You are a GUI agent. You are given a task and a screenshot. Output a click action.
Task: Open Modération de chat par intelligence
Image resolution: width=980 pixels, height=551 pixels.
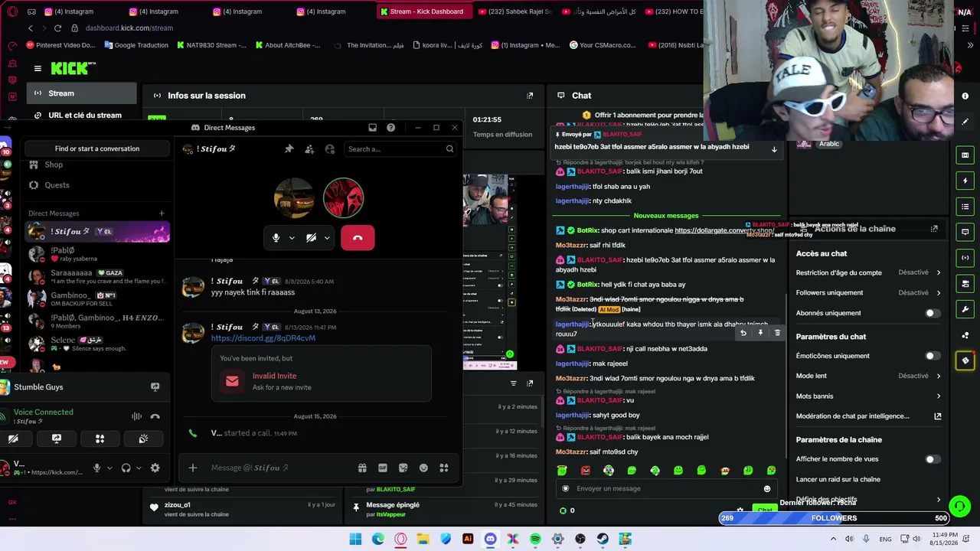(868, 416)
